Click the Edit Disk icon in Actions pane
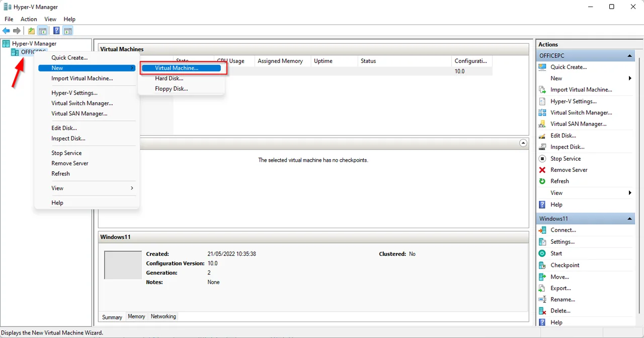Screen dimensions: 644x338 coord(542,136)
